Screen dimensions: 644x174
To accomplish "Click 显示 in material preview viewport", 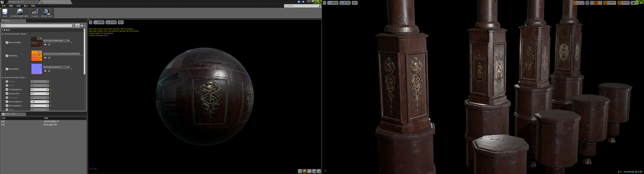I will pyautogui.click(x=121, y=22).
